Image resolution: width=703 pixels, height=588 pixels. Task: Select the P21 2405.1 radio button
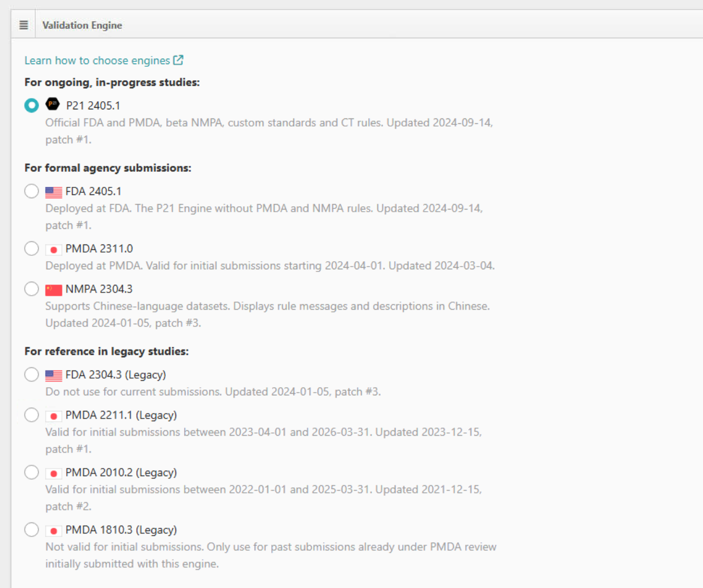(x=32, y=105)
